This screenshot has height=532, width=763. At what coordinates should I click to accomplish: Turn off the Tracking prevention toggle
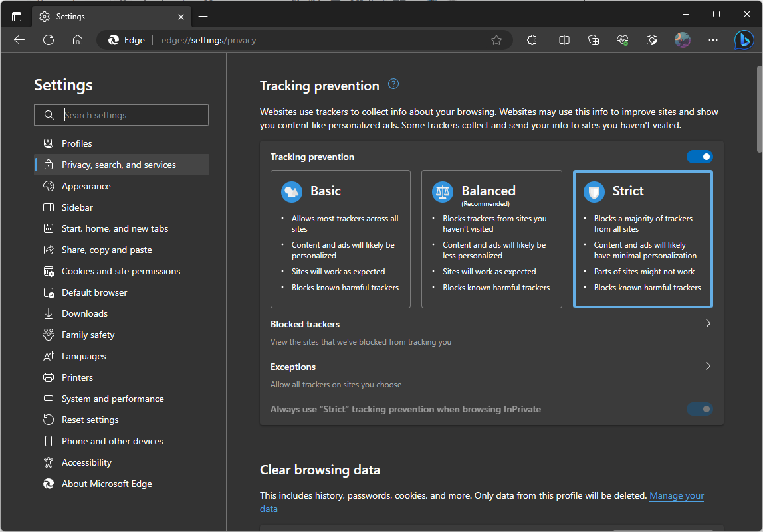[699, 157]
